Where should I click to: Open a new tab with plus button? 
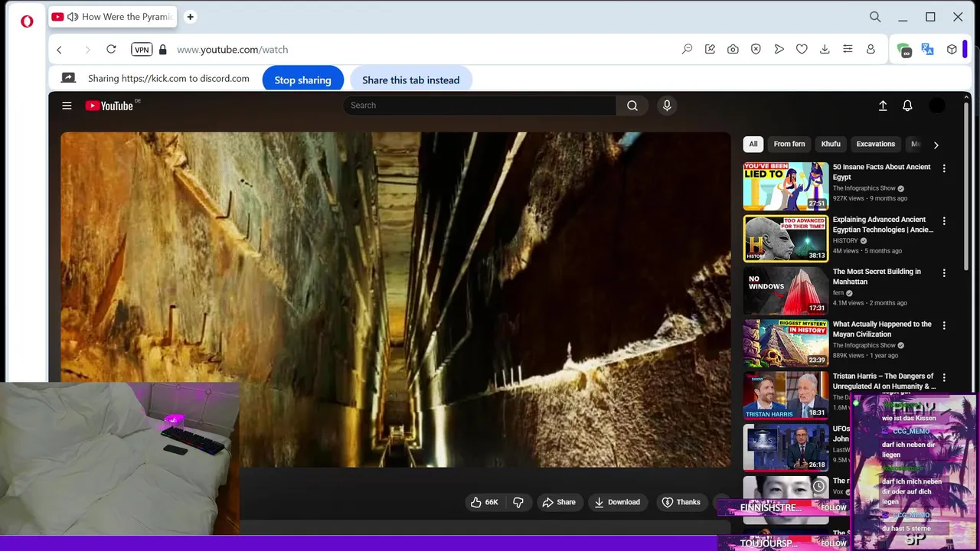click(190, 17)
